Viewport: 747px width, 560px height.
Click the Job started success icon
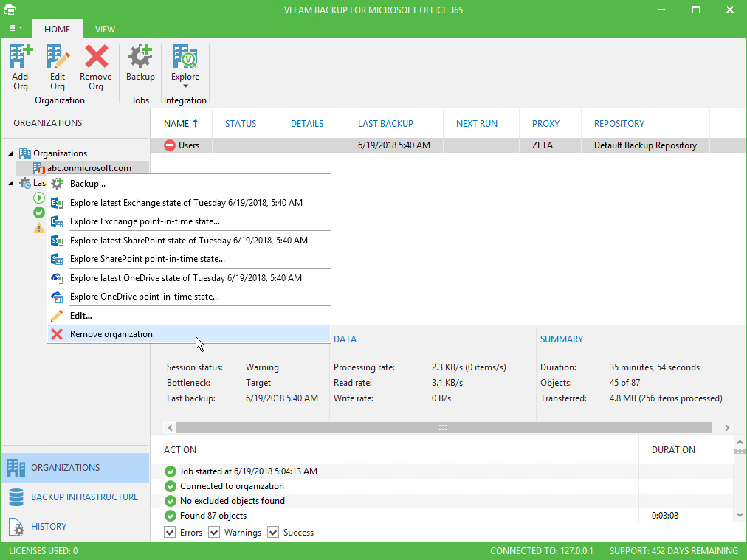click(x=170, y=471)
